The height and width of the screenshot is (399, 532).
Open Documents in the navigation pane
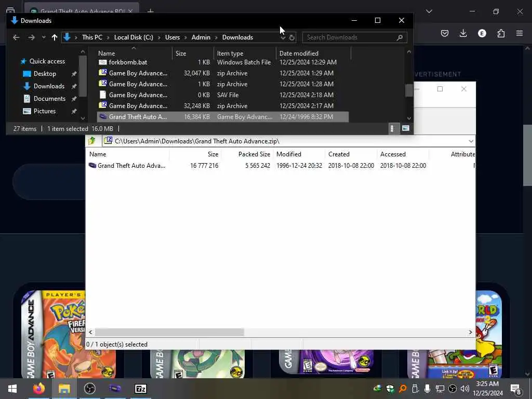point(49,99)
